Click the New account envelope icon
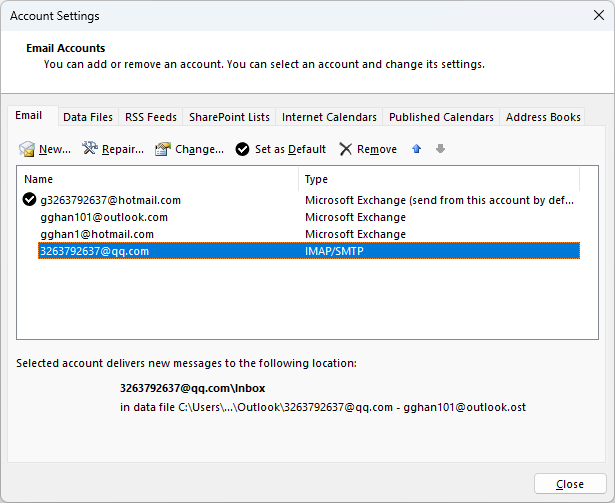The image size is (615, 503). 27,149
